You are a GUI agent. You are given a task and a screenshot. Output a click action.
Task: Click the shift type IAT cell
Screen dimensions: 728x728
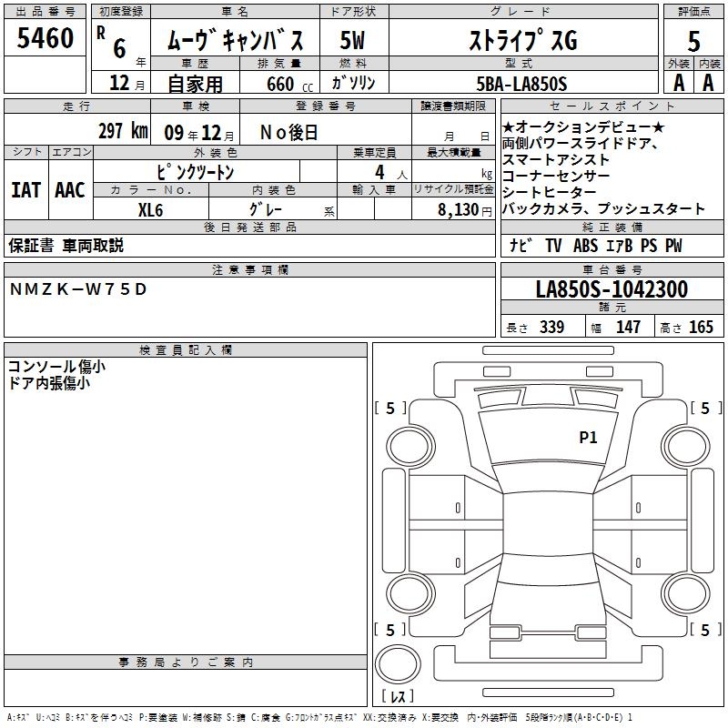(x=25, y=189)
